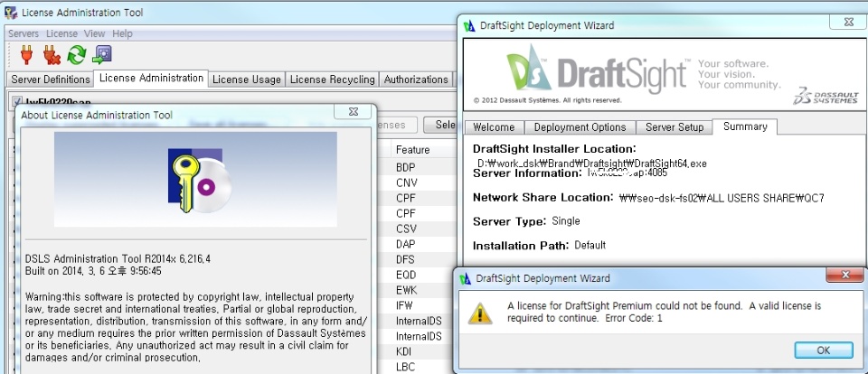Open the View menu
This screenshot has height=374, width=868.
[95, 33]
